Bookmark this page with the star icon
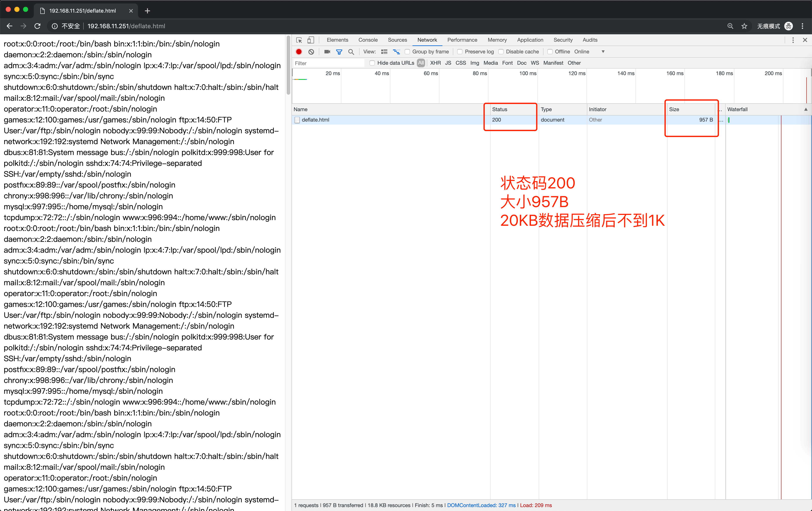This screenshot has height=511, width=812. coord(744,26)
